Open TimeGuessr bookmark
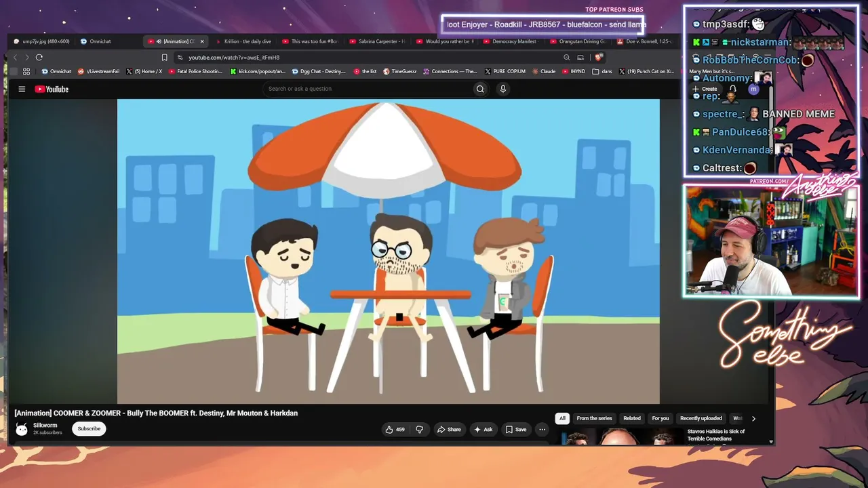Viewport: 868px width, 488px height. click(399, 71)
